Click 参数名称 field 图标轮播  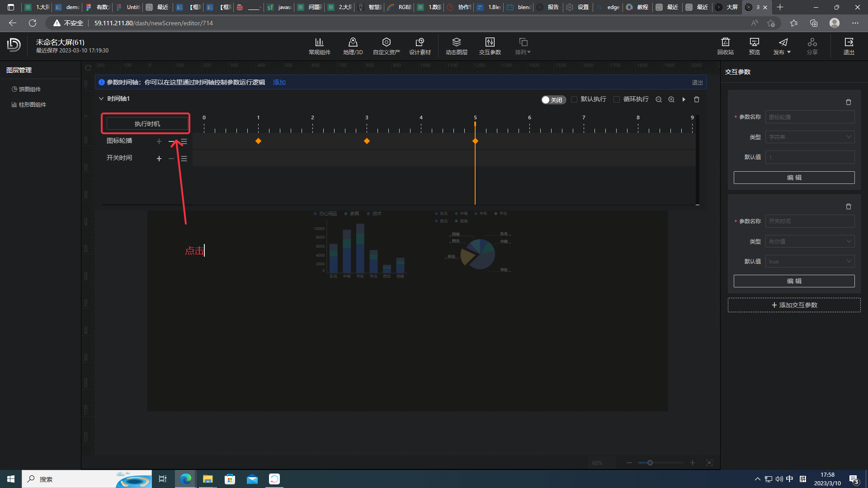pyautogui.click(x=810, y=117)
